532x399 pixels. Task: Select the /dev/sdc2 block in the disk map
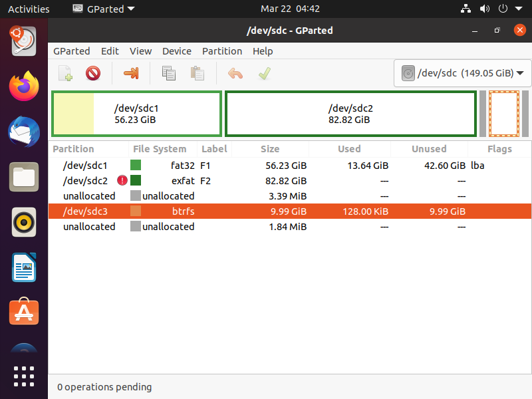click(x=350, y=114)
